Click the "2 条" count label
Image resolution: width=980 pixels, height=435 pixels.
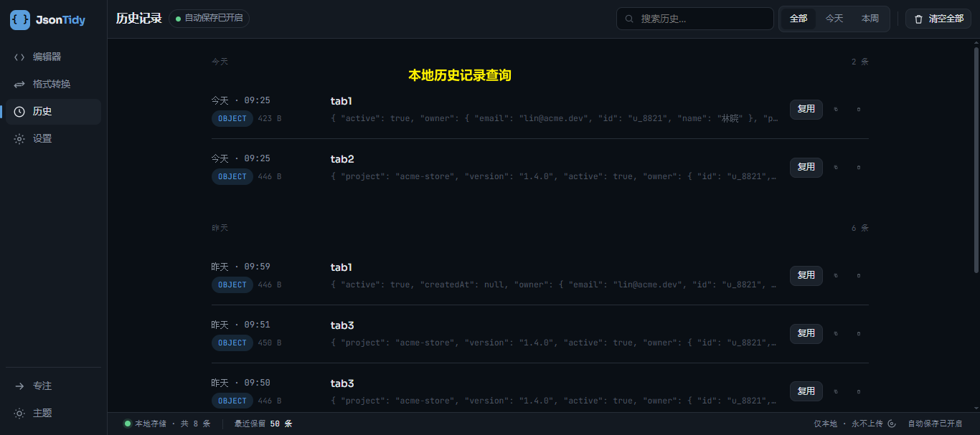tap(859, 62)
